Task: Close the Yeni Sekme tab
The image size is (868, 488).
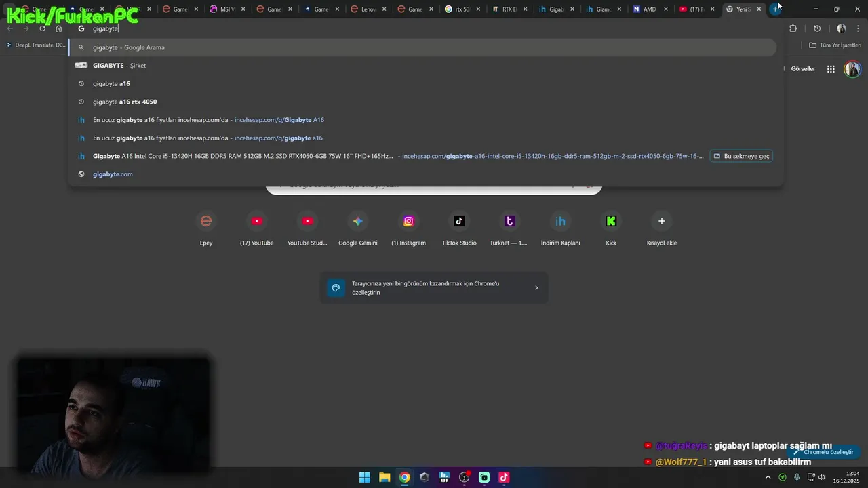Action: pos(759,9)
